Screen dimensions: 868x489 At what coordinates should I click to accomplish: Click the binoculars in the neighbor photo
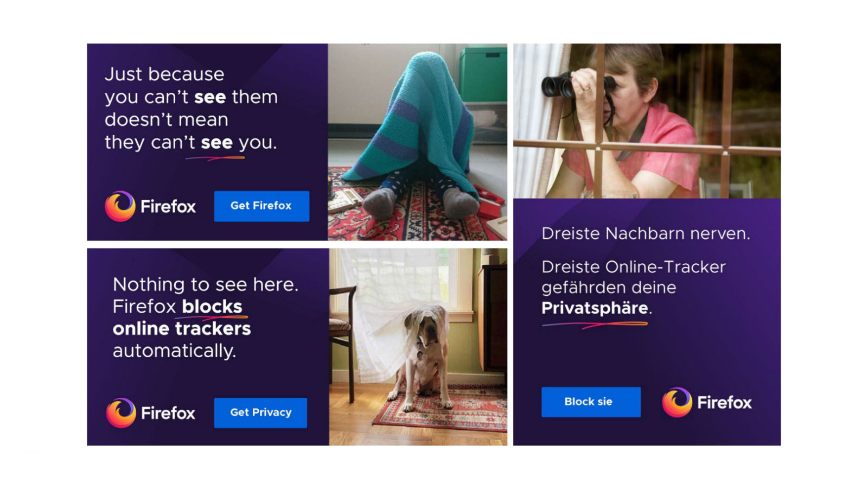pos(578,86)
